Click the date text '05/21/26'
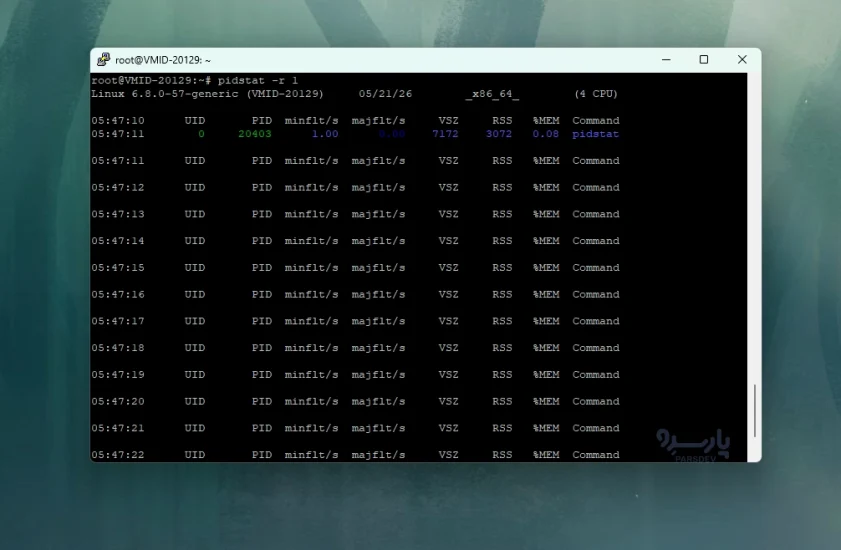 click(385, 94)
